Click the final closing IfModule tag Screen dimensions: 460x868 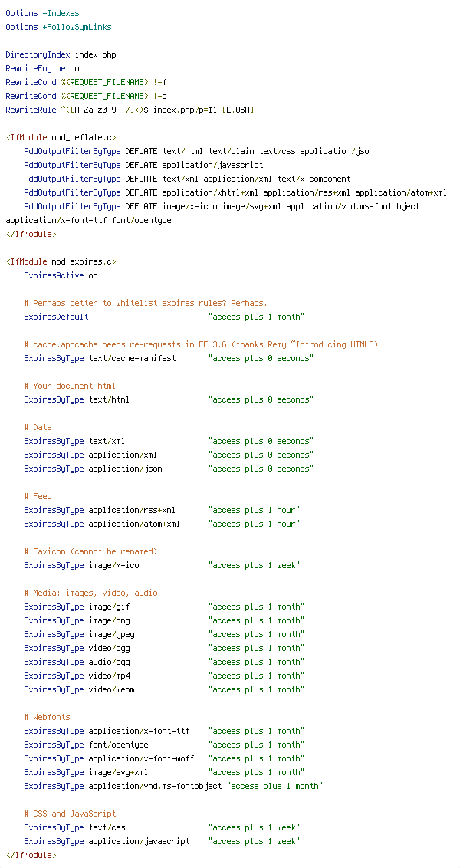tap(31, 855)
